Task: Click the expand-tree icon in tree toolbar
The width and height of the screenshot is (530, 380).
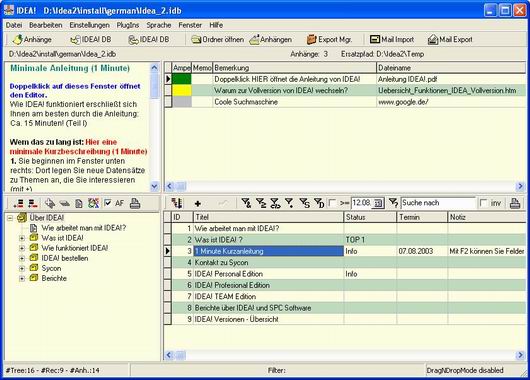Action: tap(18, 203)
